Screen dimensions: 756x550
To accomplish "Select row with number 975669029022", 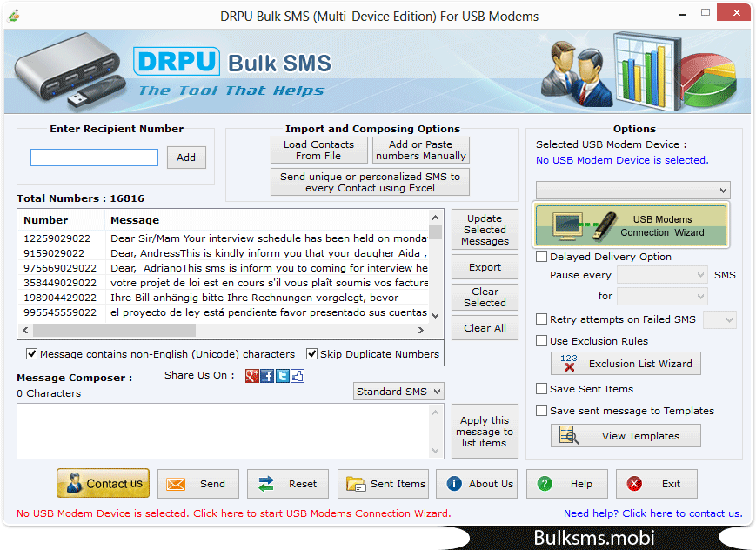I will coord(224,268).
